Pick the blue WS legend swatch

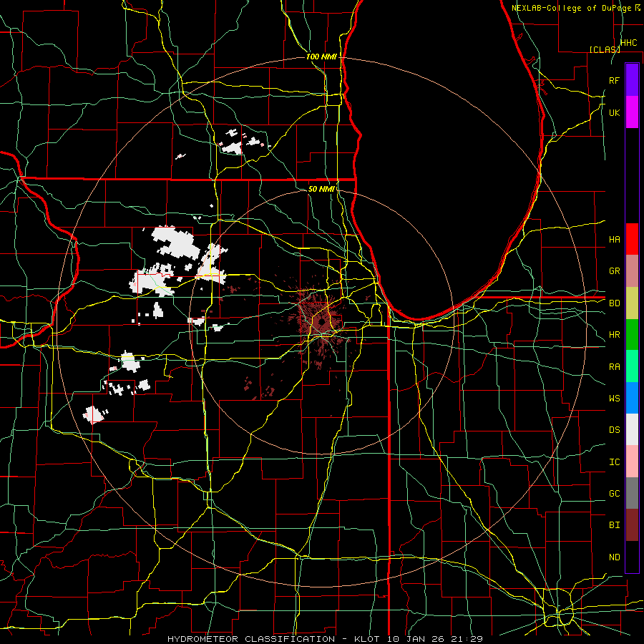point(632,398)
